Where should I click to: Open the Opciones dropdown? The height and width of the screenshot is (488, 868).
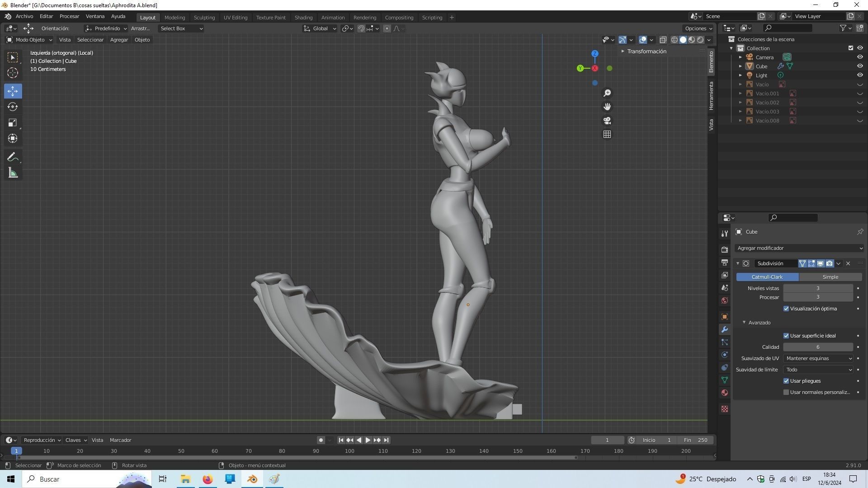click(698, 28)
